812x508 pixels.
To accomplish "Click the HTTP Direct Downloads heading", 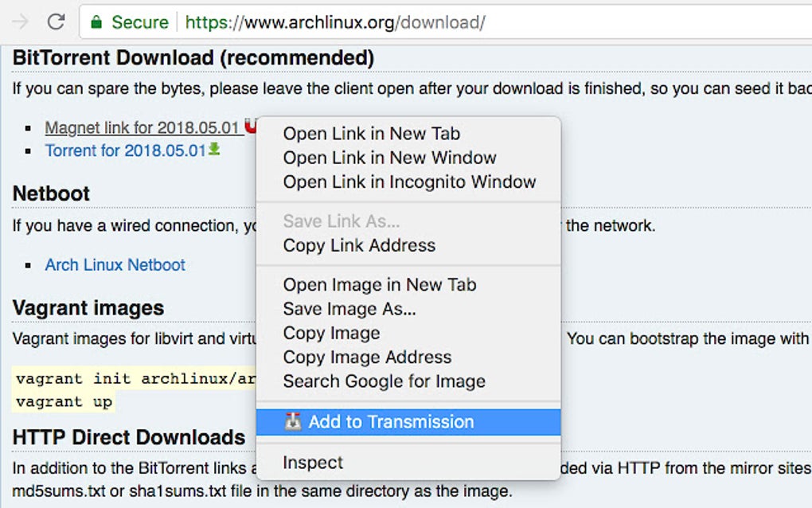I will pos(129,438).
